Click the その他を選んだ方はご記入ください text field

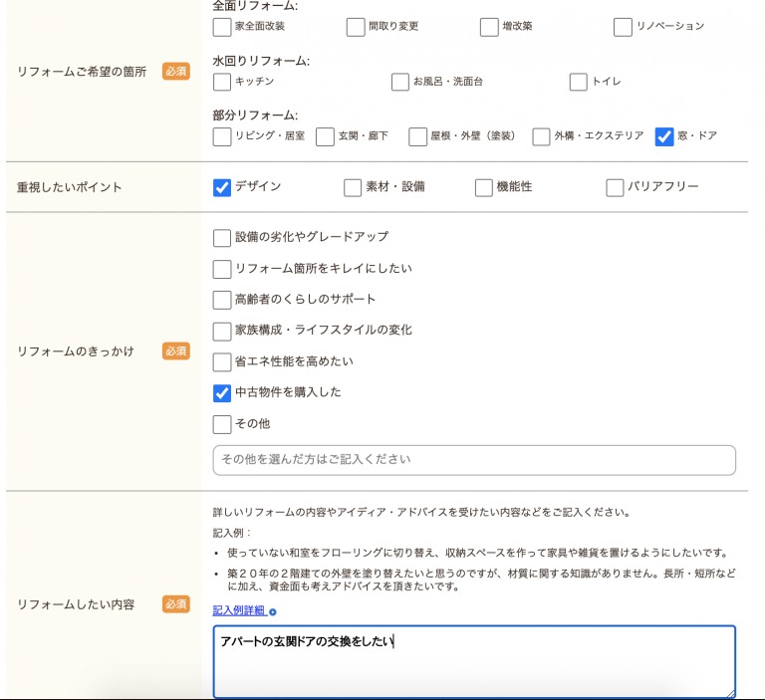click(x=474, y=460)
